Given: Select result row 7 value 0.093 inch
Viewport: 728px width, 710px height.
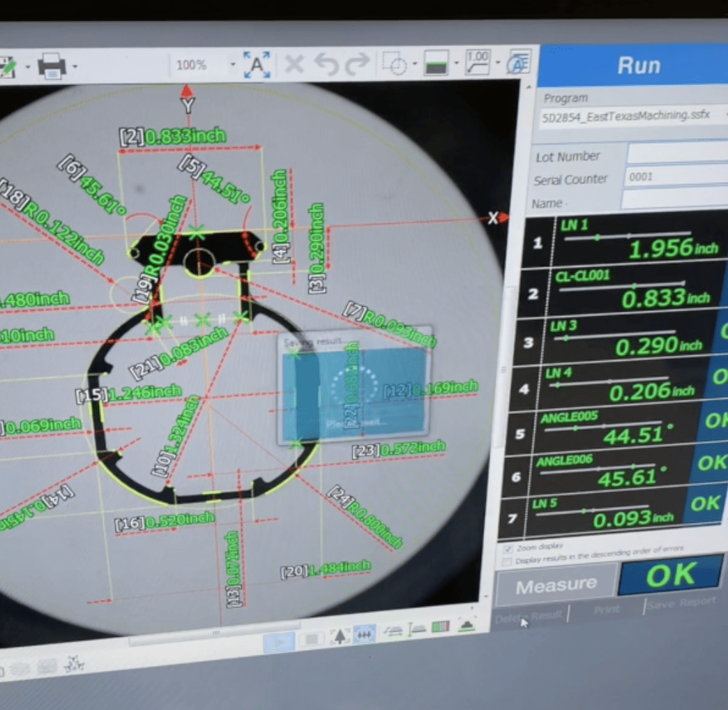Looking at the screenshot, I should [x=633, y=519].
